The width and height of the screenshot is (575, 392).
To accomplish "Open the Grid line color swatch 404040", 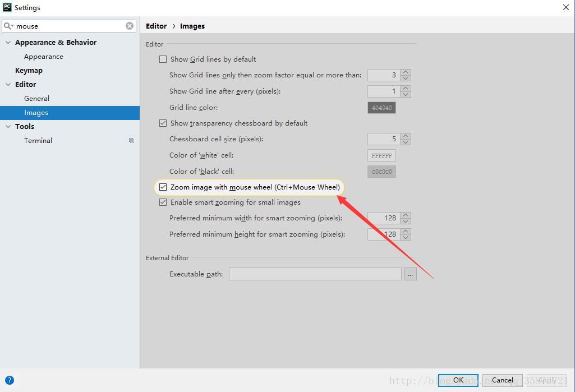I will 381,108.
